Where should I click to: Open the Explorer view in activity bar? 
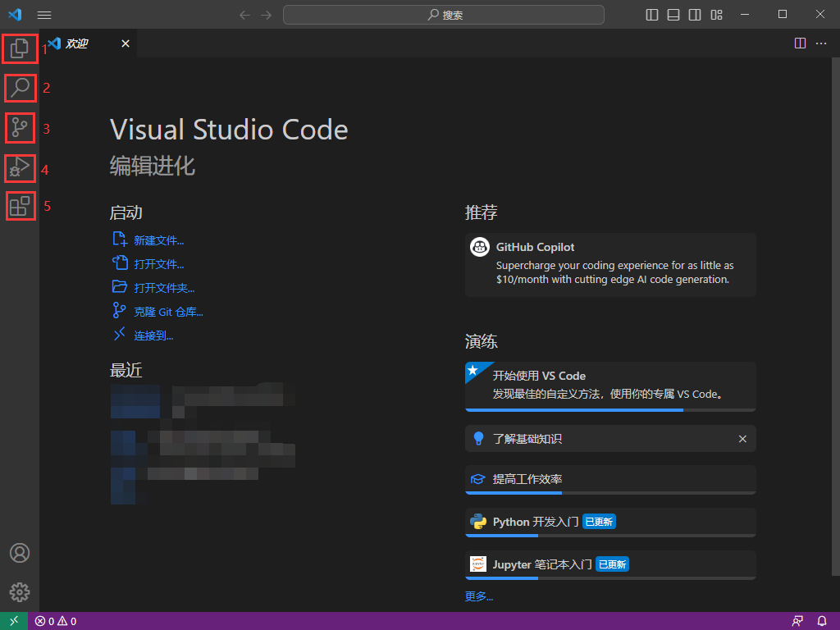point(20,48)
